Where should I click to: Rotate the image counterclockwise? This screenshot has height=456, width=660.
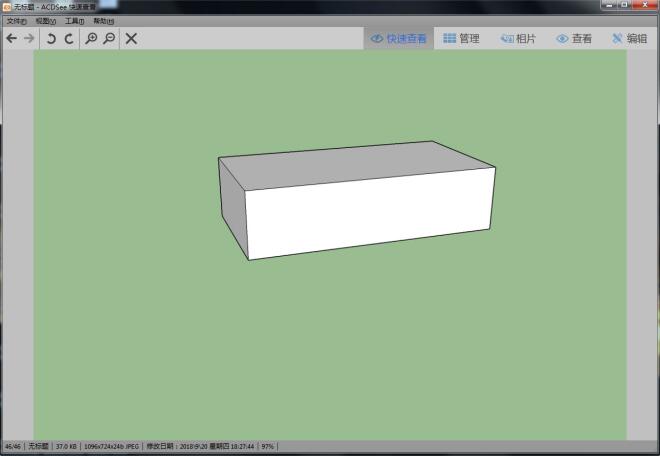51,39
